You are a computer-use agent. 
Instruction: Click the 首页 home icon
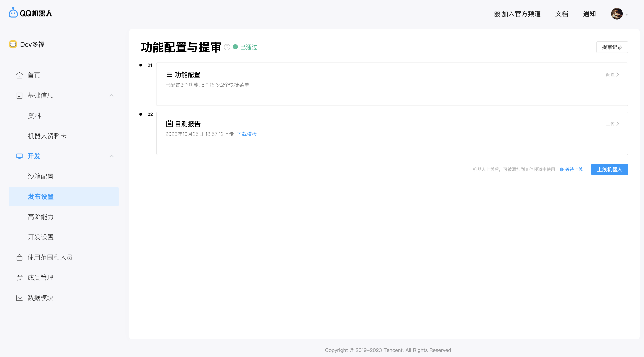point(19,75)
